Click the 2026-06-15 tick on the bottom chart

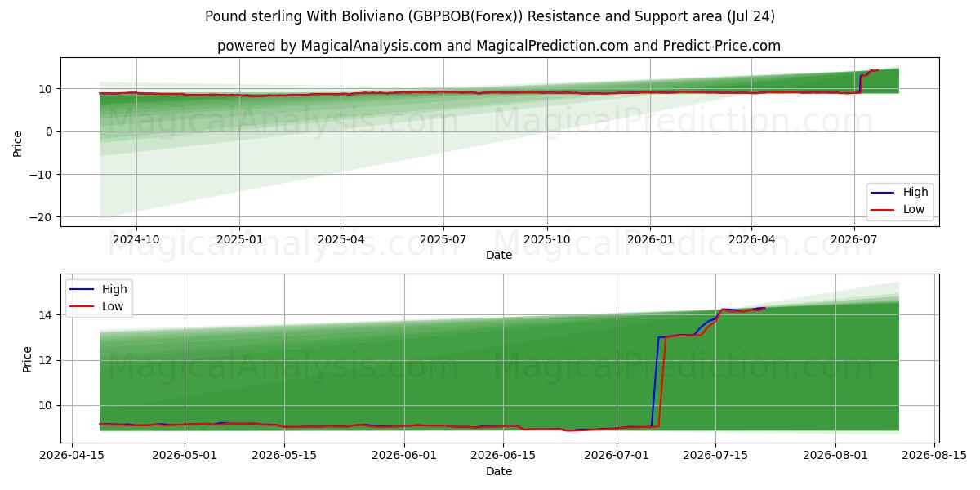click(504, 457)
